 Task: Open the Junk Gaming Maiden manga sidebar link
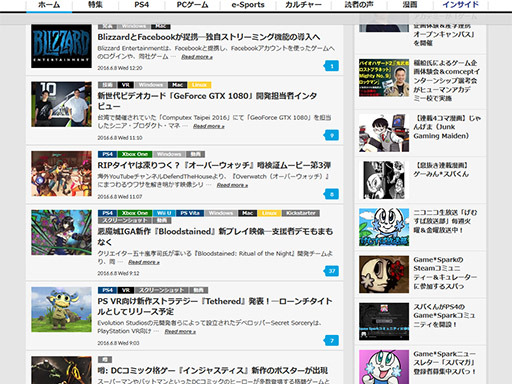pos(447,127)
